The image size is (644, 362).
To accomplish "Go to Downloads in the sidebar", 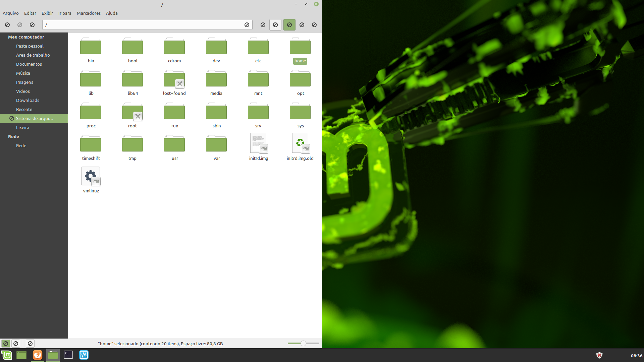I will [28, 100].
